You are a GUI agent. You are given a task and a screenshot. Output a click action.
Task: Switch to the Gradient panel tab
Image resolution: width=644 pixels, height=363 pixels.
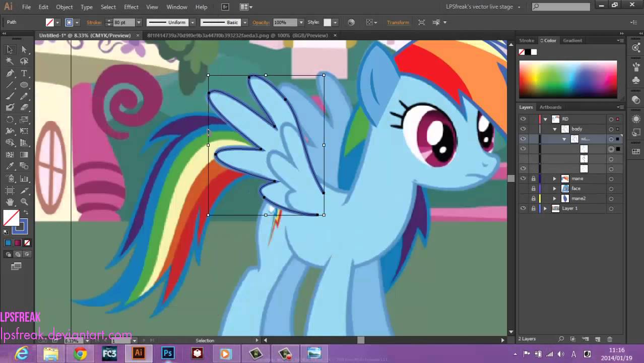tap(572, 40)
